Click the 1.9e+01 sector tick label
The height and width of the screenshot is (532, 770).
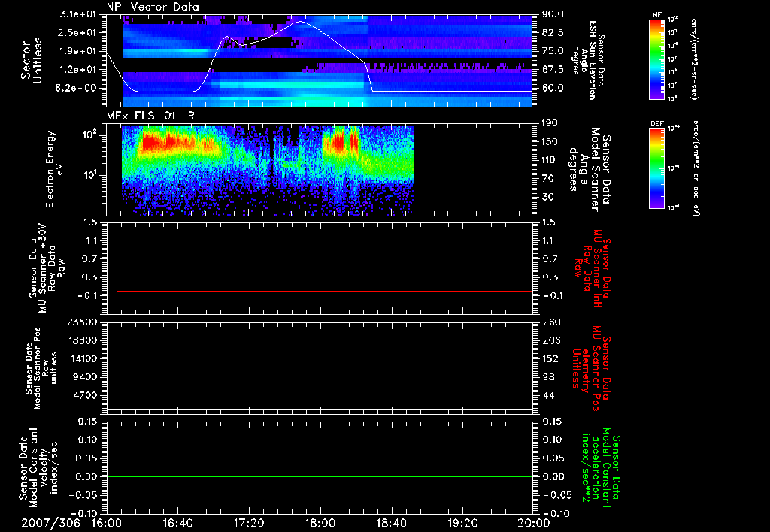point(78,51)
